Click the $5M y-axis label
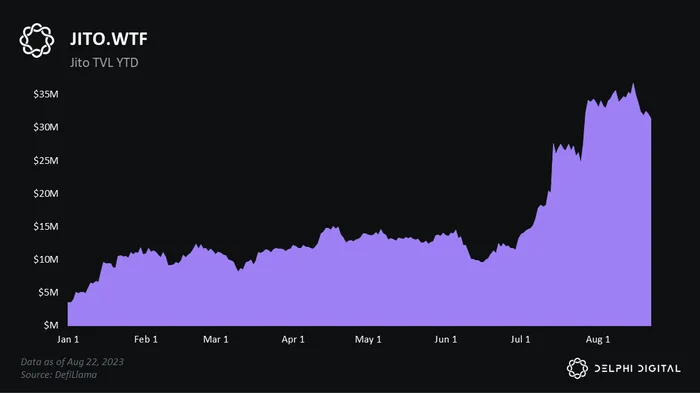Screen dimensions: 700x393 (48, 293)
